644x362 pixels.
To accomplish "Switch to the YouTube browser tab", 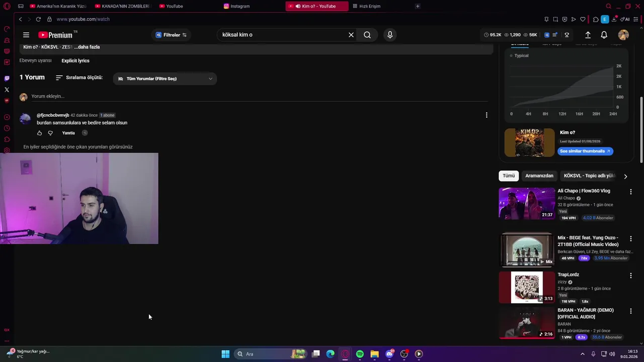I will (187, 6).
